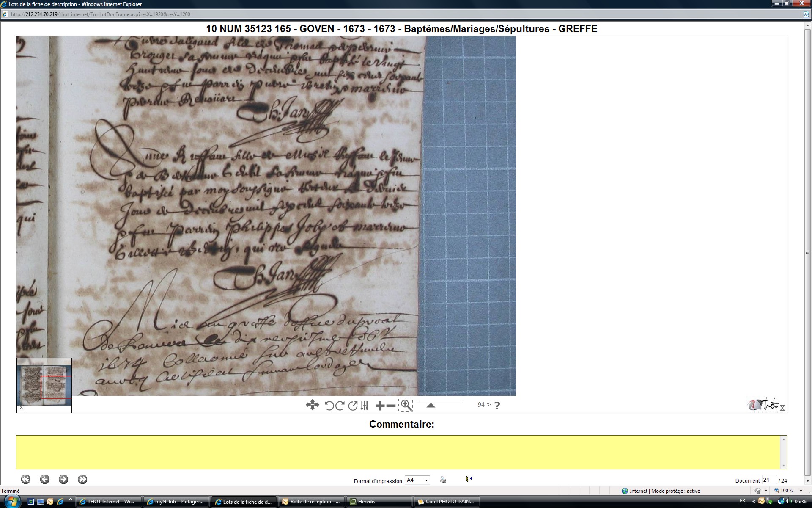Go to first document page
Viewport: 812px width, 508px height.
pyautogui.click(x=25, y=479)
